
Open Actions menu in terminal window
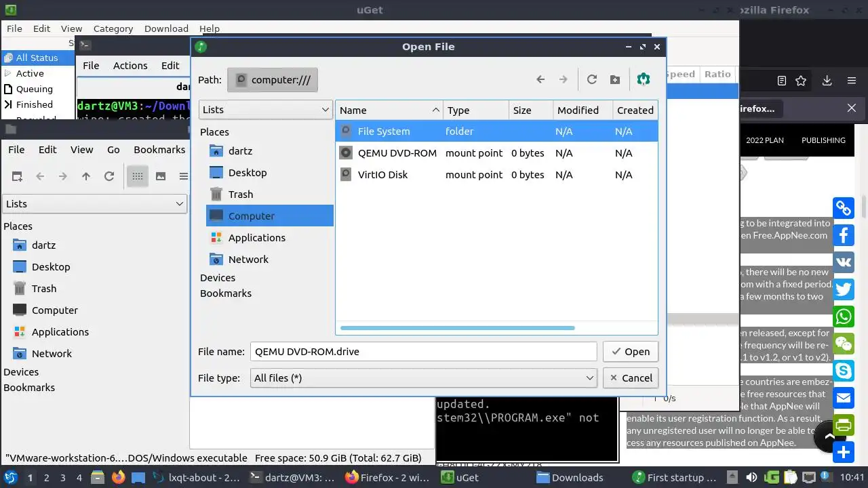coord(130,65)
